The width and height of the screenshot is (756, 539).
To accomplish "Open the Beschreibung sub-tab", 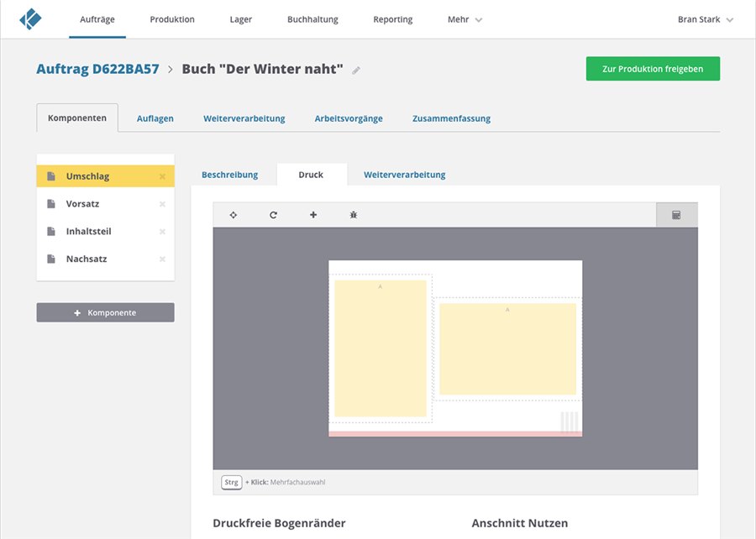I will (229, 175).
